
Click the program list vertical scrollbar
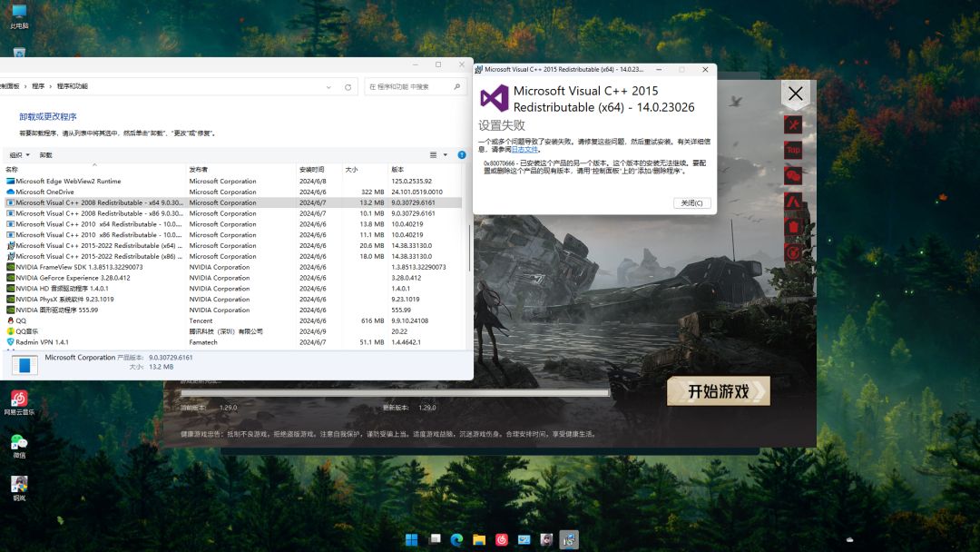(469, 250)
